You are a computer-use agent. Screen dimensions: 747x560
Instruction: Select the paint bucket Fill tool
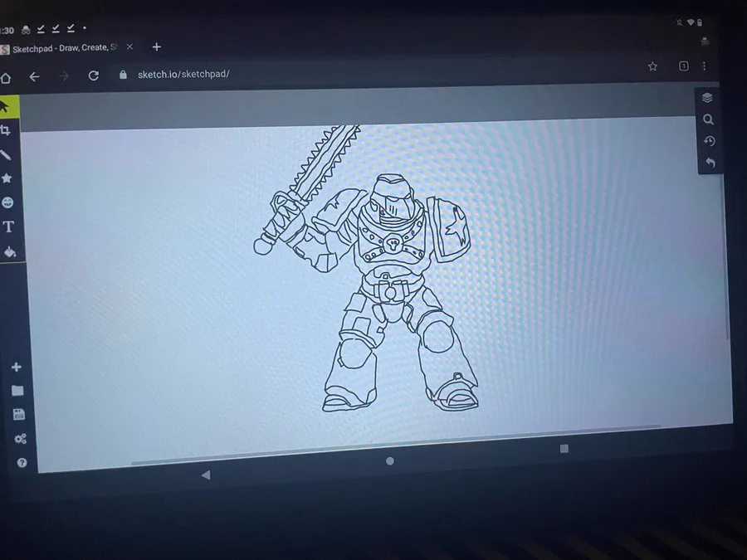pyautogui.click(x=9, y=251)
